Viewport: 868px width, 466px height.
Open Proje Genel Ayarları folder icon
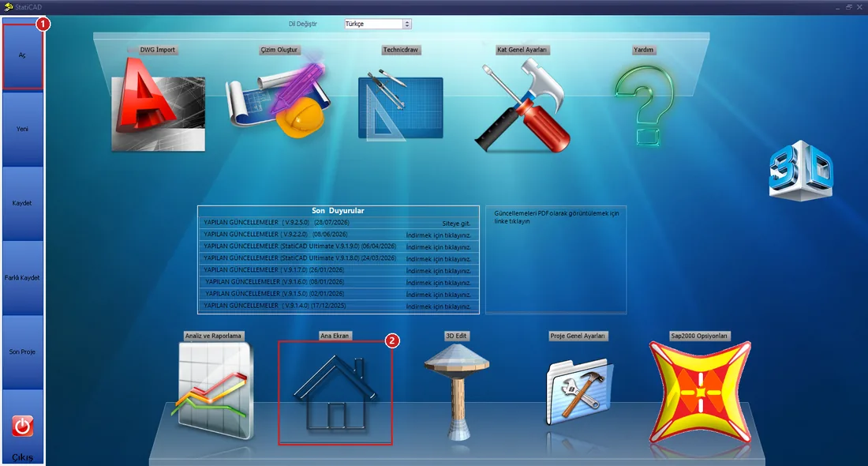[578, 392]
